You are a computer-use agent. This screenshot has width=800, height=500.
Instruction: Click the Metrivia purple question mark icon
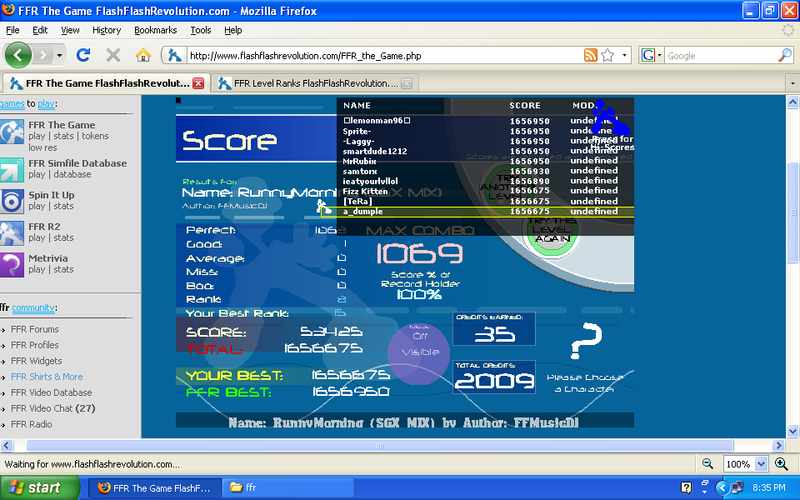(12, 263)
